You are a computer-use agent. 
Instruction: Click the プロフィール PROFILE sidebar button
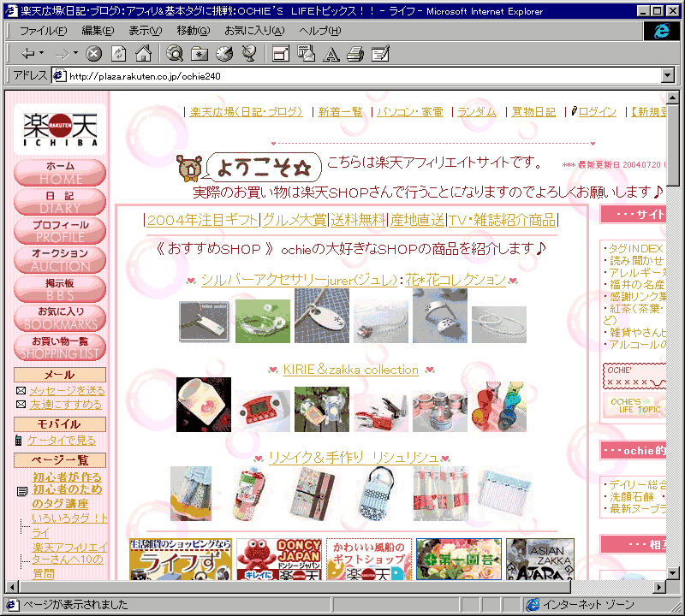(x=60, y=230)
